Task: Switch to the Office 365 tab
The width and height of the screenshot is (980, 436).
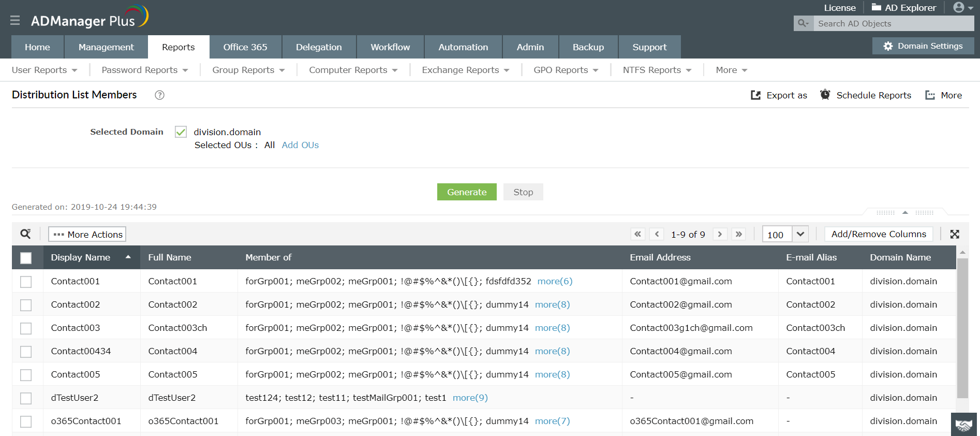Action: (245, 47)
